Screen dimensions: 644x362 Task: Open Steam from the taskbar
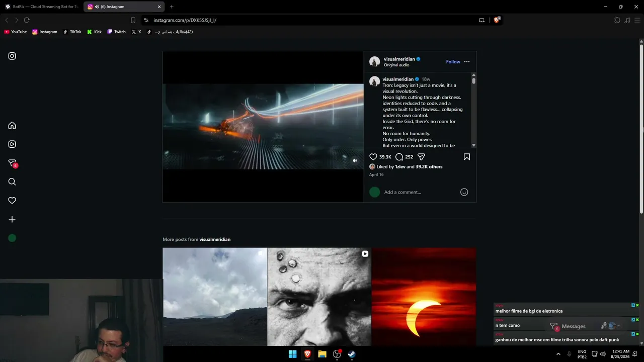352,354
